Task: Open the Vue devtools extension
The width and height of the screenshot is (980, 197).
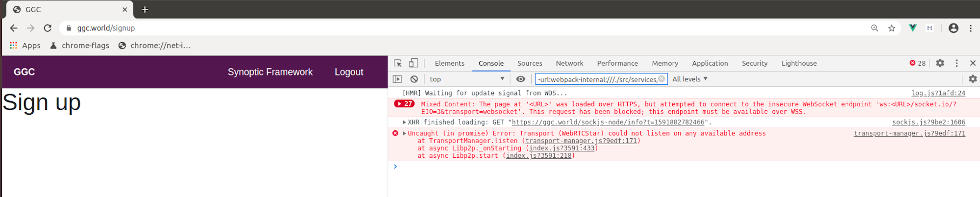Action: 912,28
